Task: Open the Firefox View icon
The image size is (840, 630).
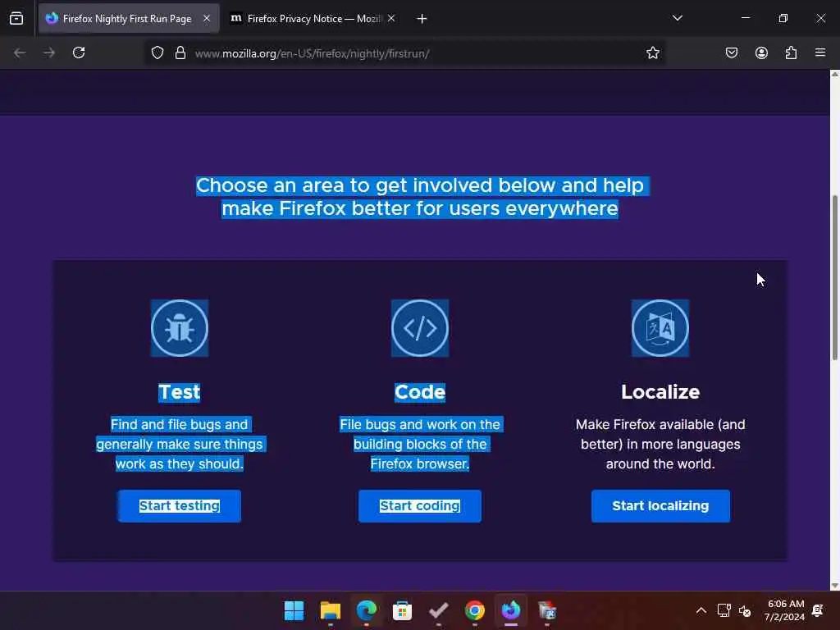Action: [x=16, y=19]
